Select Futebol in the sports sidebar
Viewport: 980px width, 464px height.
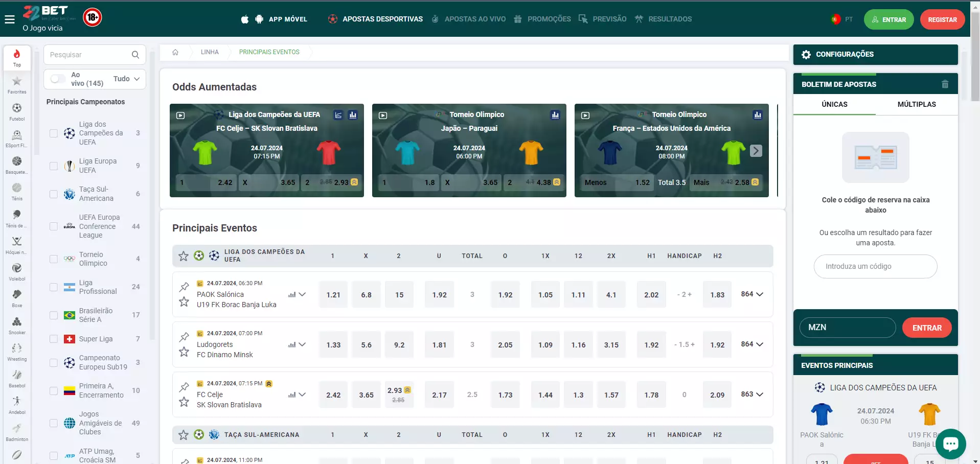[x=17, y=111]
